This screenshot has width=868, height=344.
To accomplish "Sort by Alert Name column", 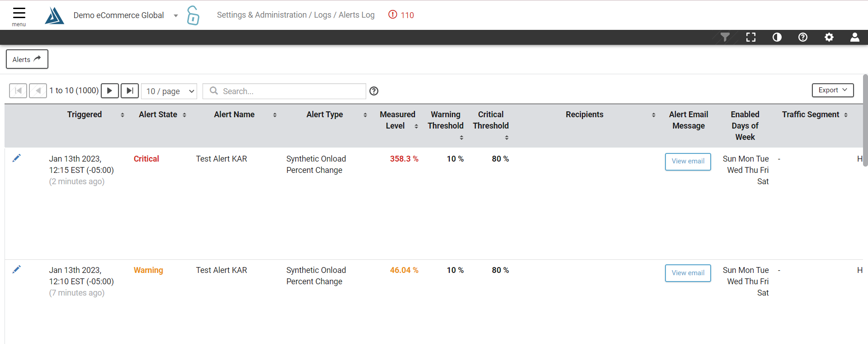I will click(275, 115).
